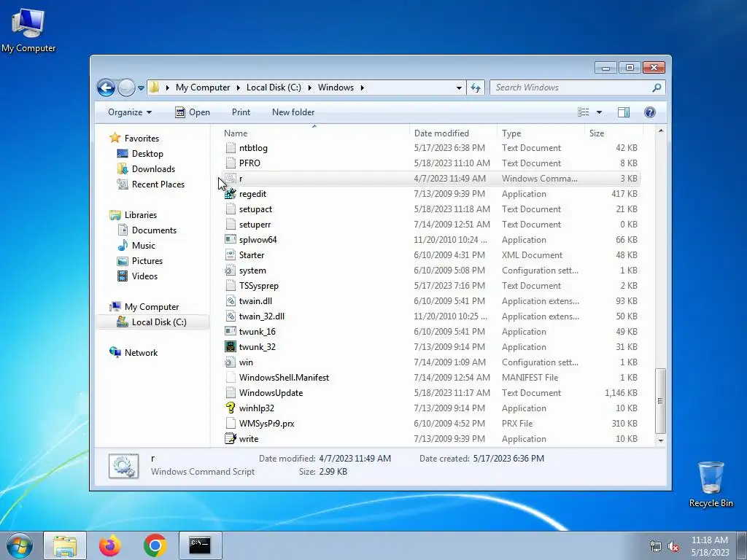Expand the arrow after Local Disk (C:) breadcrumb

[309, 87]
